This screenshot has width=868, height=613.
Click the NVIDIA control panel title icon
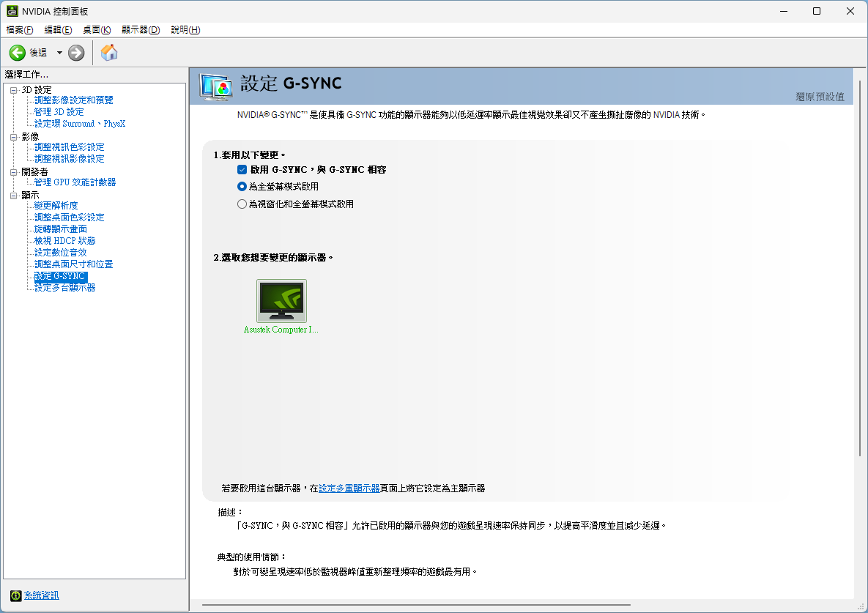coord(12,11)
